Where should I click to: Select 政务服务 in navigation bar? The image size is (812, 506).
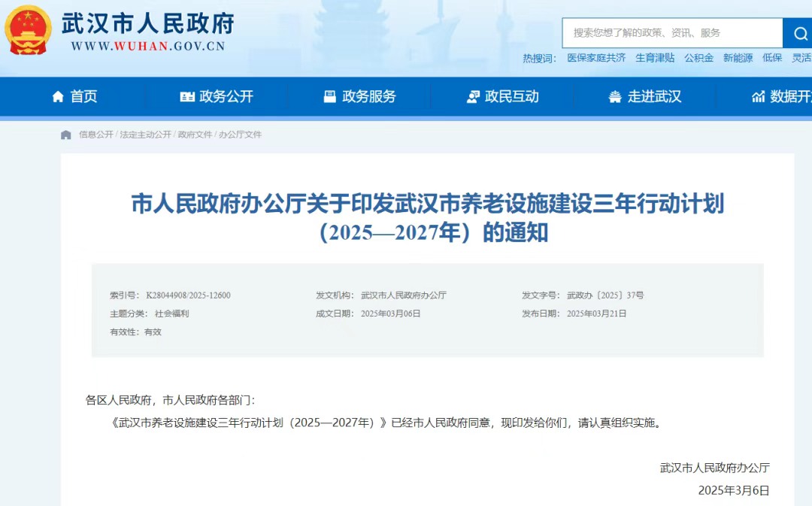pyautogui.click(x=369, y=96)
